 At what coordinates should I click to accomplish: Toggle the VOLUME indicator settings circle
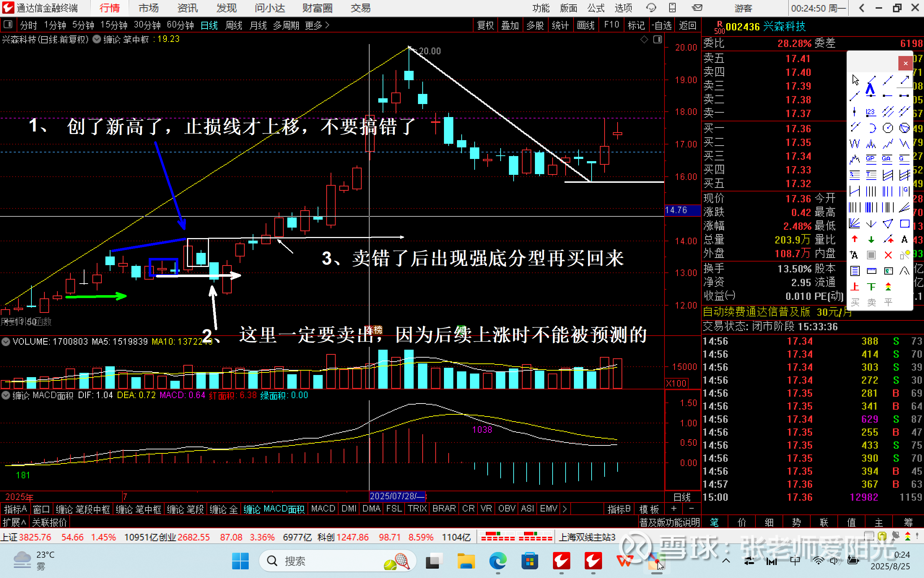[x=6, y=341]
